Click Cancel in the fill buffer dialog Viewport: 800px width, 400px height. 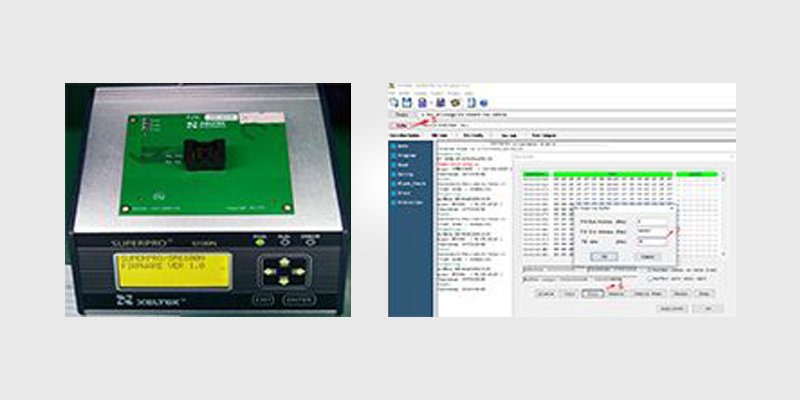647,257
